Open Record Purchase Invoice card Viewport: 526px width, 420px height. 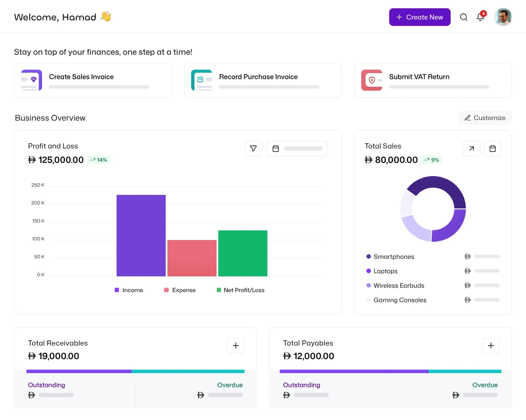pos(263,80)
